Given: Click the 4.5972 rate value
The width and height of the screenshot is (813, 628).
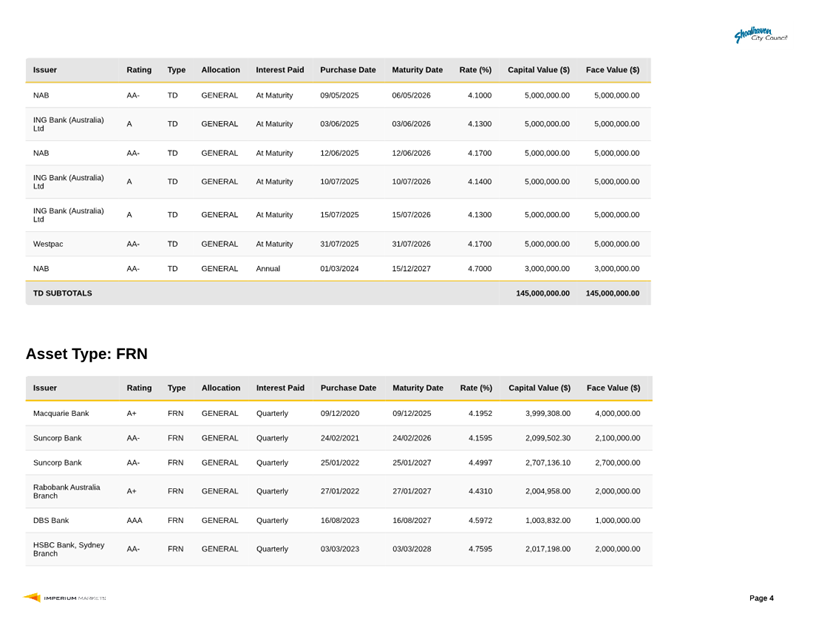Looking at the screenshot, I should [480, 520].
